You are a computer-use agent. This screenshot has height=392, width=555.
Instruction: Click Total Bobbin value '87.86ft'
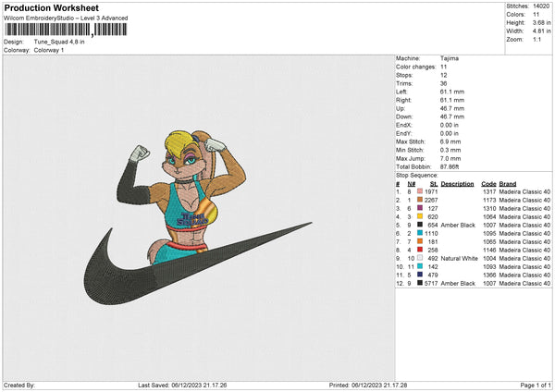[x=450, y=166]
